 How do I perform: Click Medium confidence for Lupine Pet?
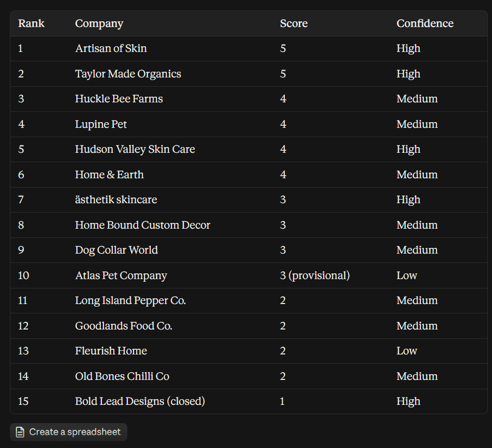point(417,124)
